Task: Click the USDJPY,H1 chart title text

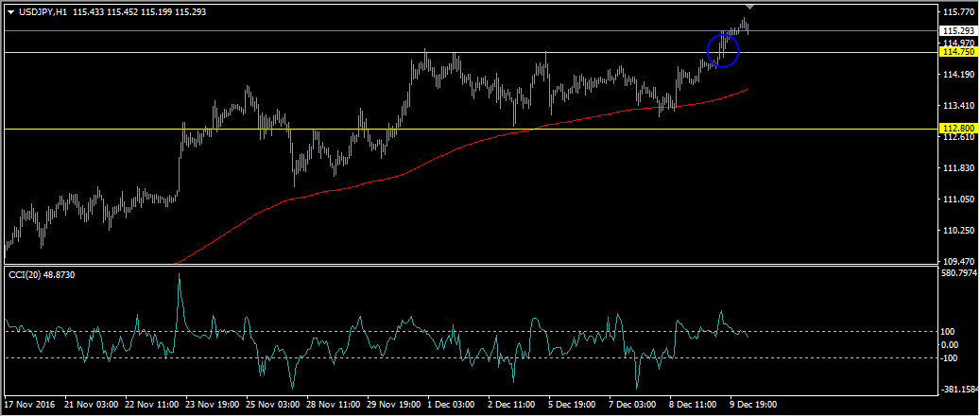Action: point(42,12)
